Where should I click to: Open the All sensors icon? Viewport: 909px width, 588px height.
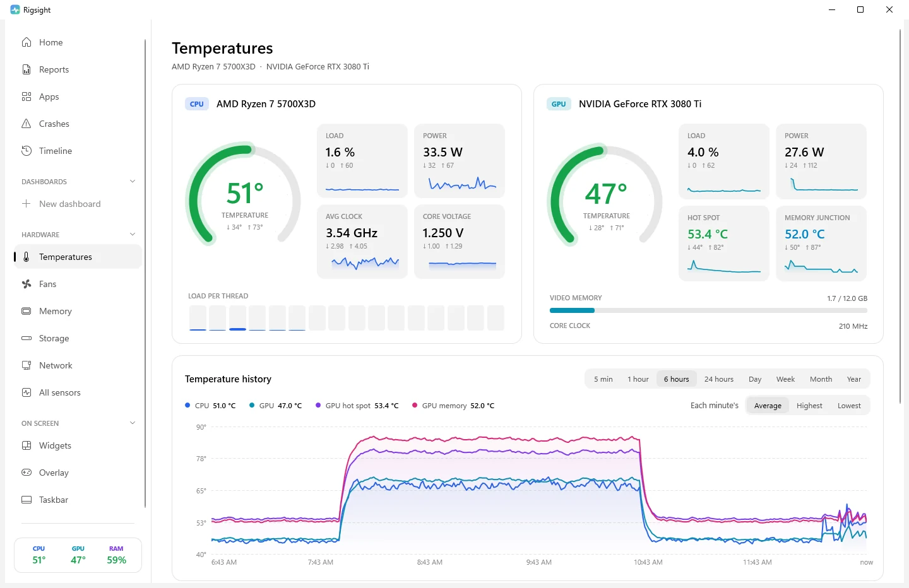click(27, 392)
